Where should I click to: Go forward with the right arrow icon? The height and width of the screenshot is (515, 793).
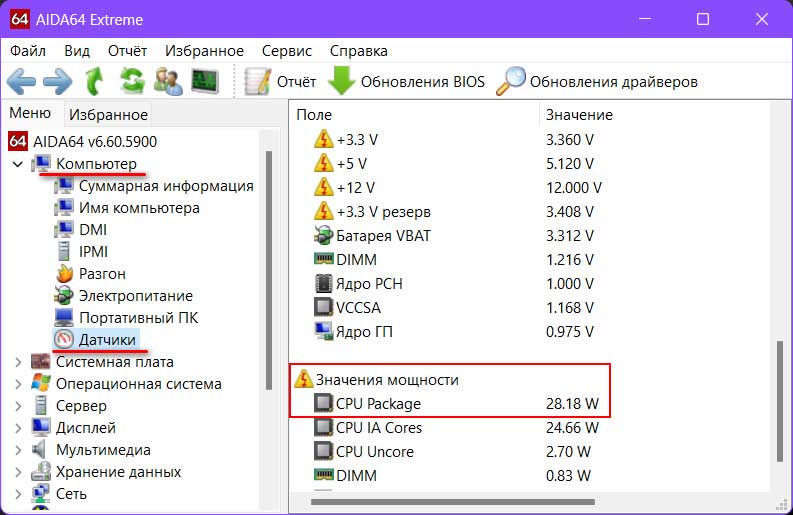[58, 81]
